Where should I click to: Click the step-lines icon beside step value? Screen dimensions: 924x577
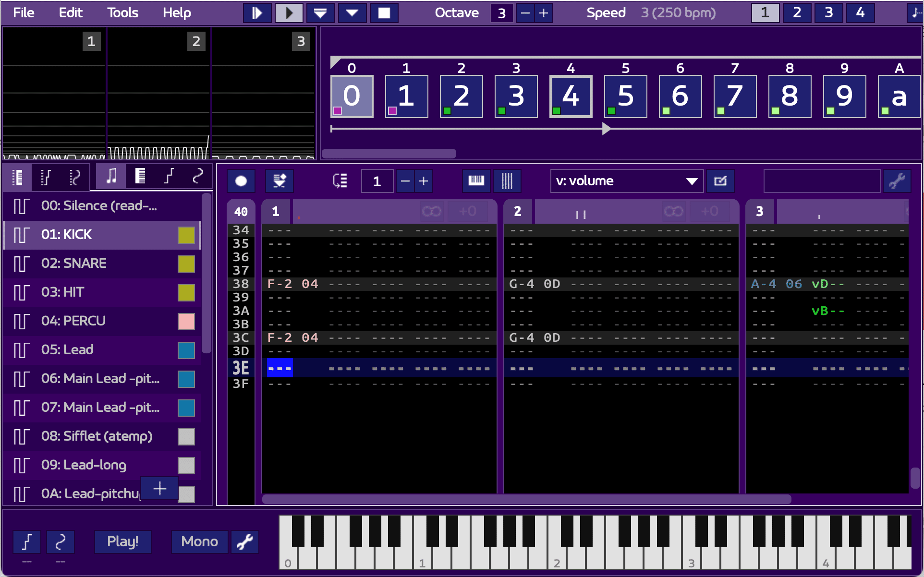point(340,181)
